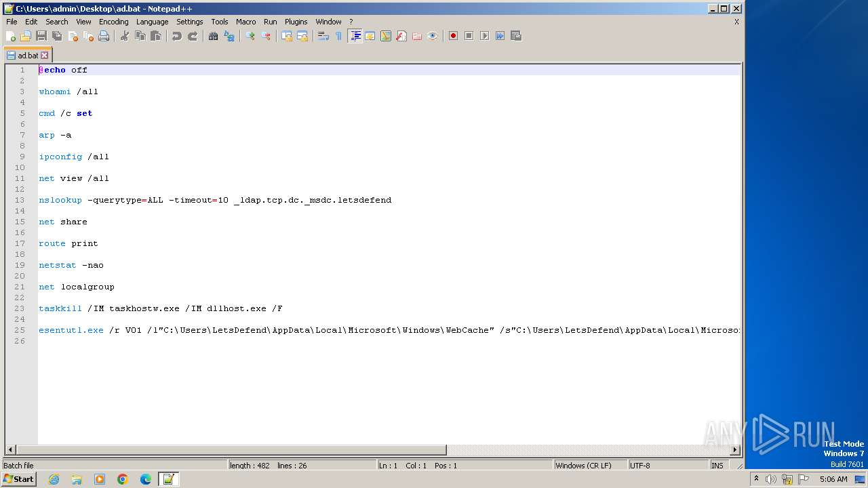
Task: Play back the recorded macro
Action: click(484, 36)
